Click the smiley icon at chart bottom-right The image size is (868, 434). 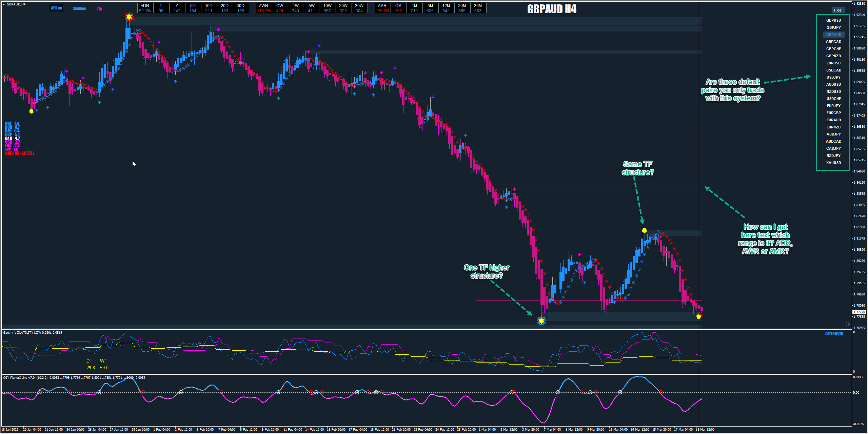(x=848, y=324)
